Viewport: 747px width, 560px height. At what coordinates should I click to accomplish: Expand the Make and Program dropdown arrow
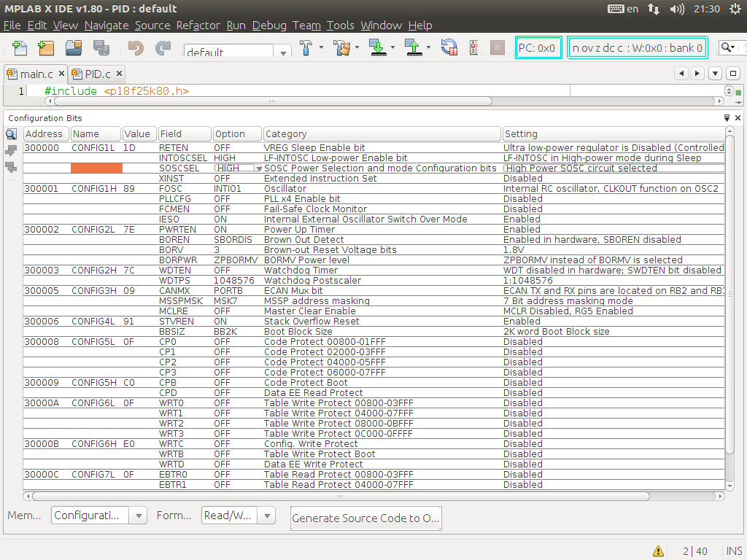pyautogui.click(x=392, y=47)
